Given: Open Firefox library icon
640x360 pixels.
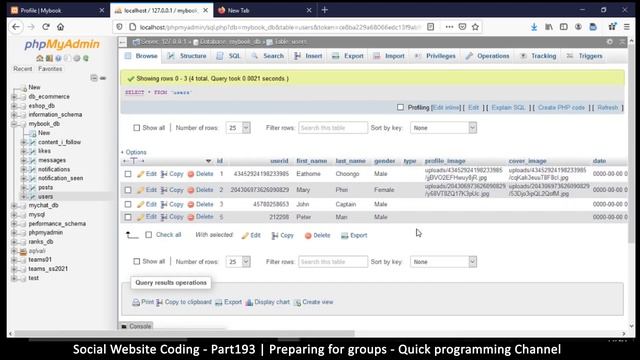Looking at the screenshot, I should coord(549,27).
